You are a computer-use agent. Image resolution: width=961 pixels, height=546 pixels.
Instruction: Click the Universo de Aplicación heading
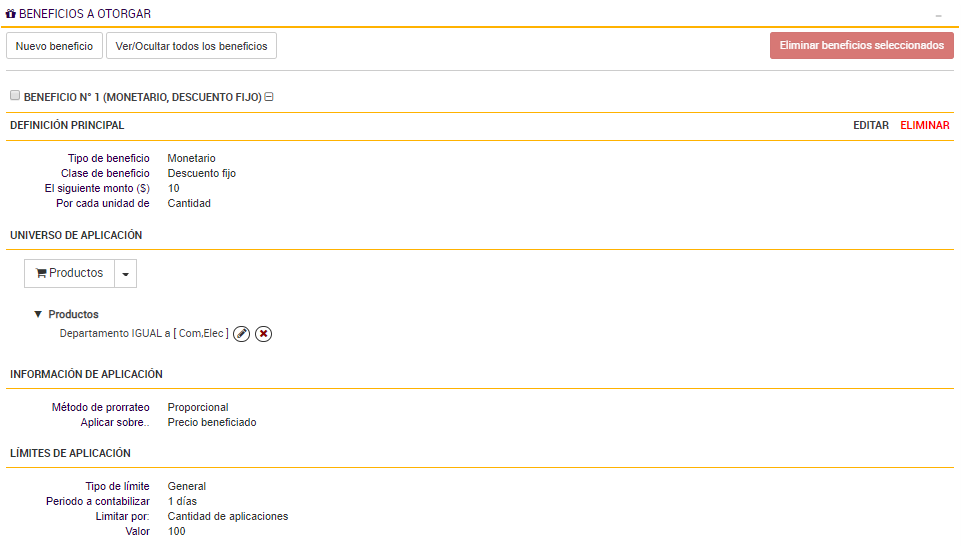coord(76,235)
